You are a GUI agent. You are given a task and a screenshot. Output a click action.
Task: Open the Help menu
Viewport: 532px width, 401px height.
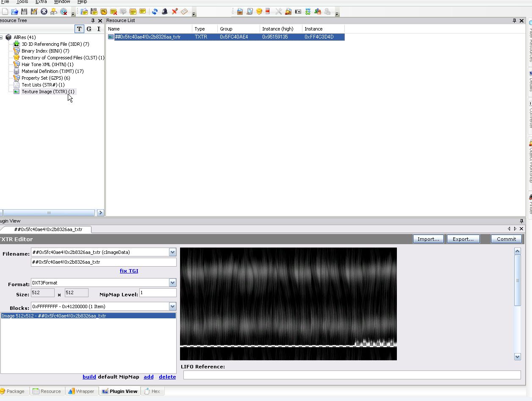82,2
